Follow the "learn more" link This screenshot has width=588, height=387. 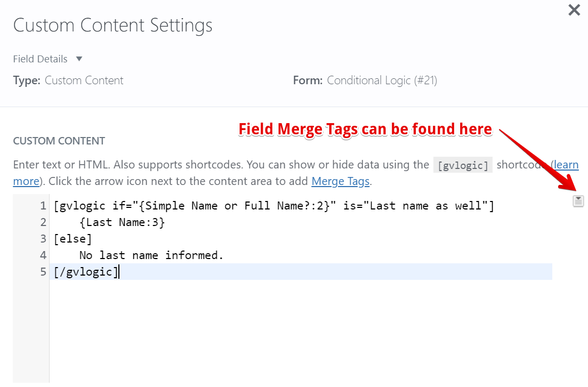566,165
